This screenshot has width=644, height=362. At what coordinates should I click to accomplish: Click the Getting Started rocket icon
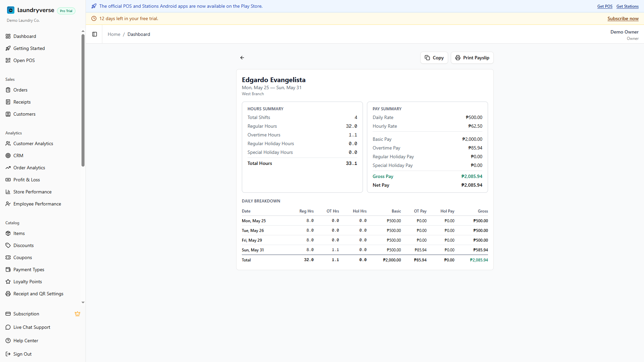pos(8,48)
